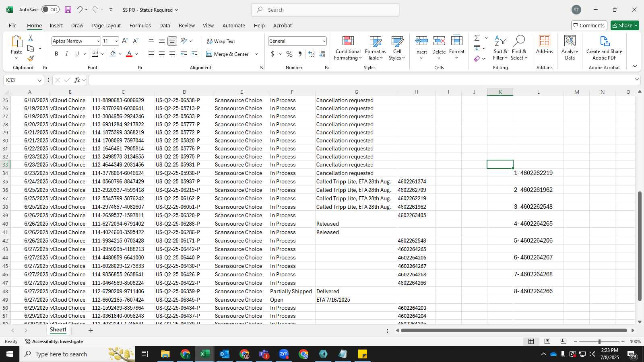This screenshot has width=644, height=362.
Task: Open the General number format dropdown
Action: pos(324,41)
